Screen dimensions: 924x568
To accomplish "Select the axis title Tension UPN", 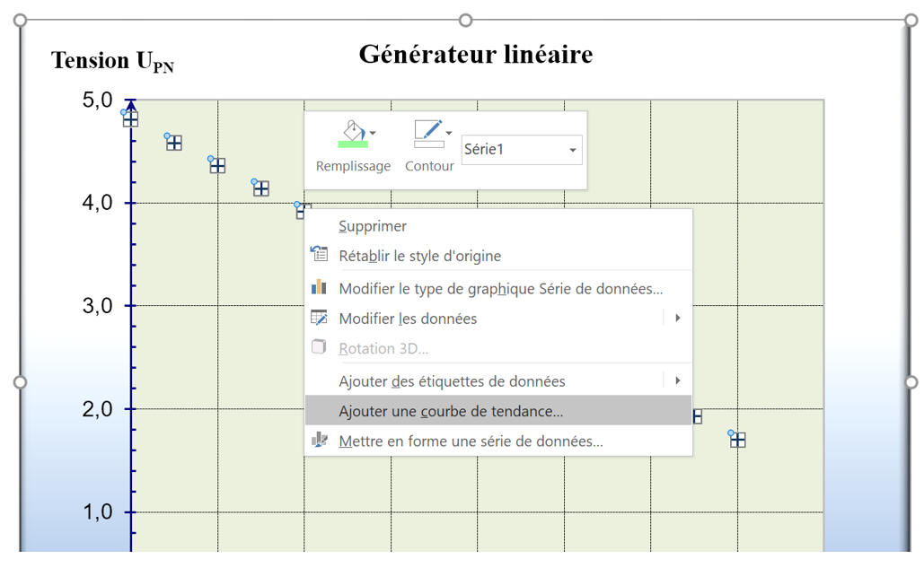I will click(112, 61).
